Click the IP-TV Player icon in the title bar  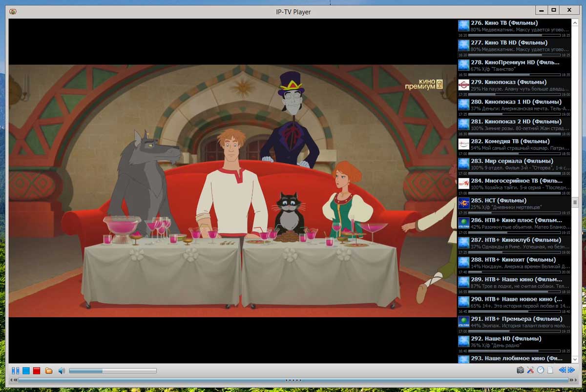tap(13, 11)
